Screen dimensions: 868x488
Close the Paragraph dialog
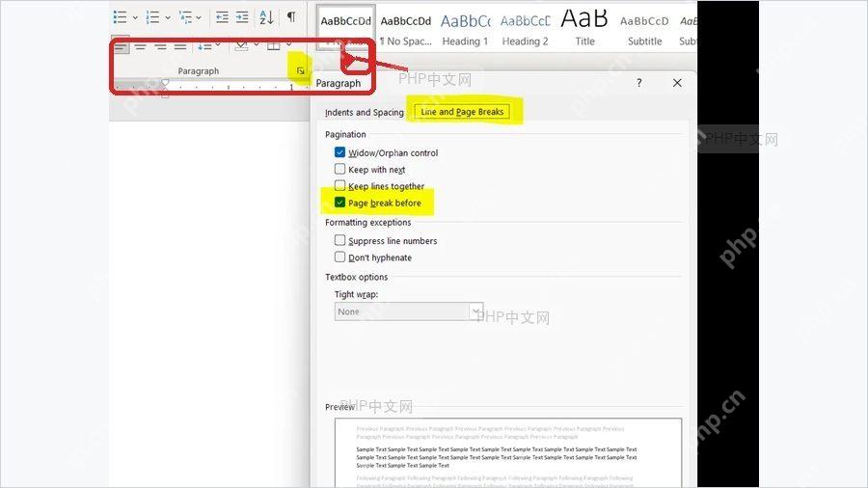(x=677, y=83)
